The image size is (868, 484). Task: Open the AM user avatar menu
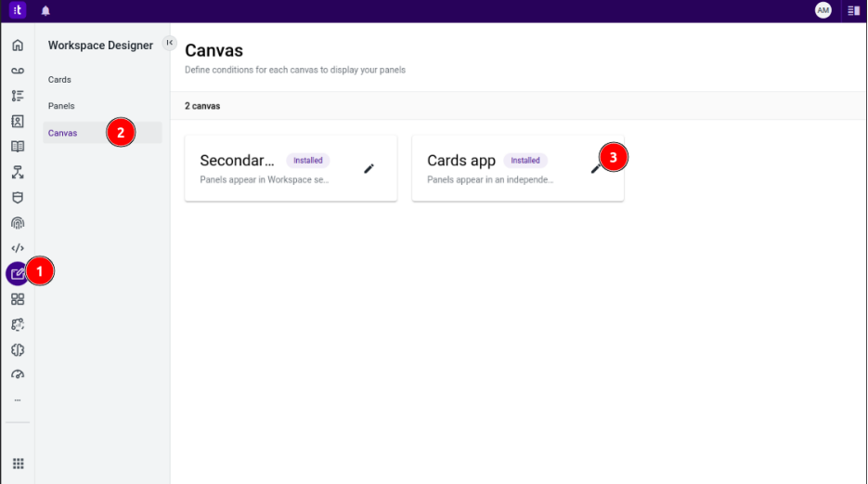pos(823,10)
